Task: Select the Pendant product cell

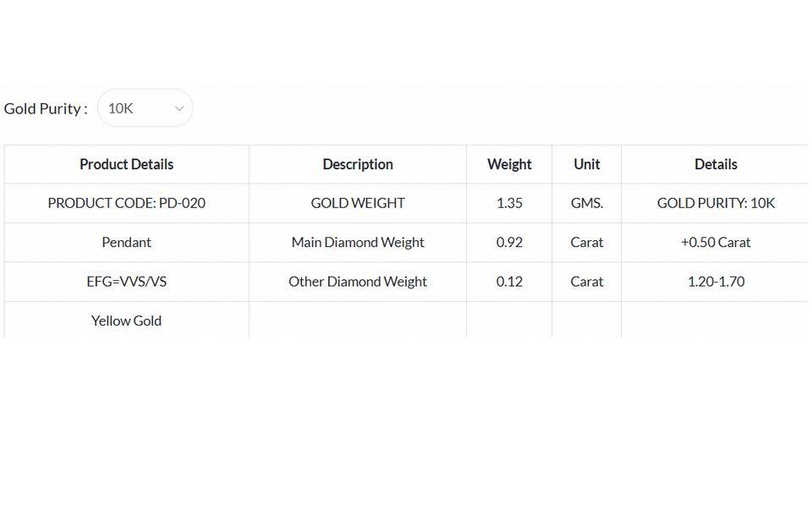Action: [127, 242]
